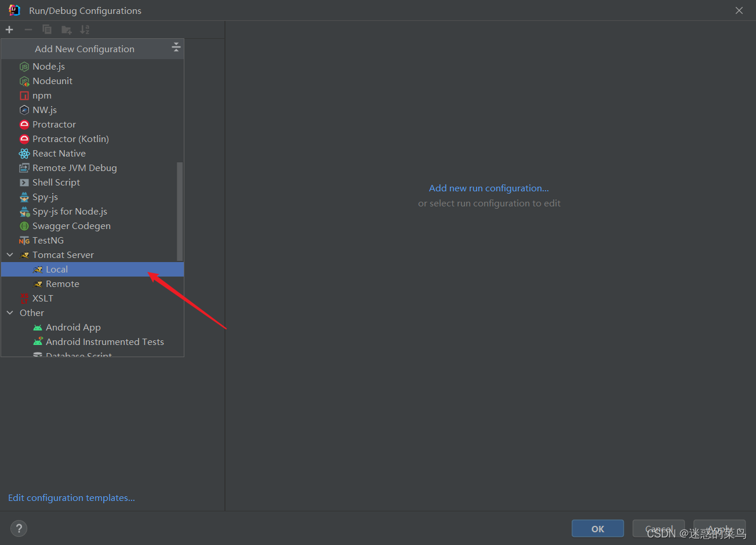Click the Copy Configuration toolbar icon
Viewport: 756px width, 545px height.
pos(47,30)
